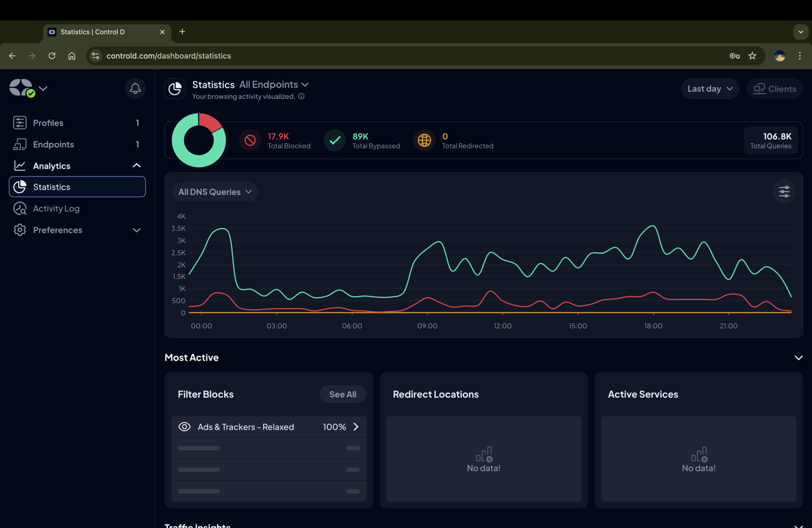Click the Endpoints devices icon
Image resolution: width=812 pixels, height=528 pixels.
pyautogui.click(x=20, y=145)
